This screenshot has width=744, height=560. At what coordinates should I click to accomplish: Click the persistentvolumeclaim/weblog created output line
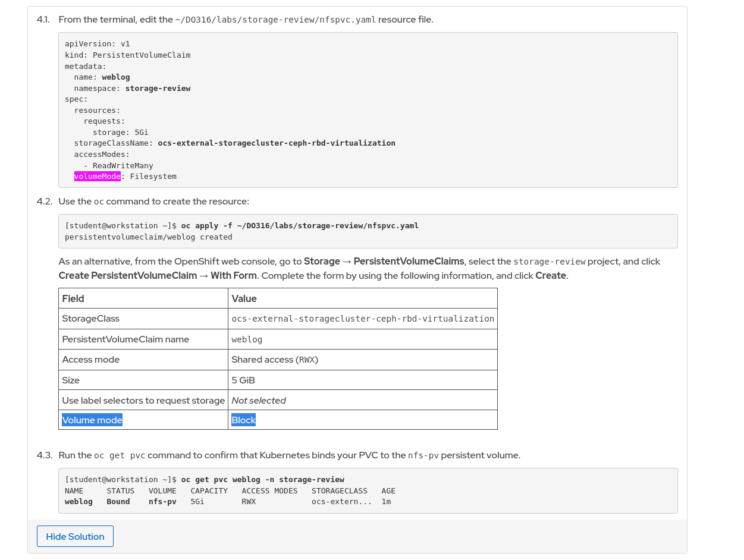(x=149, y=237)
